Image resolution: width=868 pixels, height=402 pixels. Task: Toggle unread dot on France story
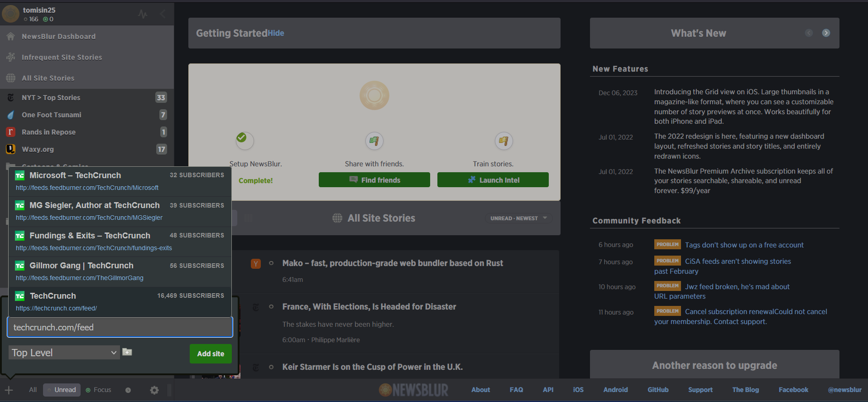[271, 306]
